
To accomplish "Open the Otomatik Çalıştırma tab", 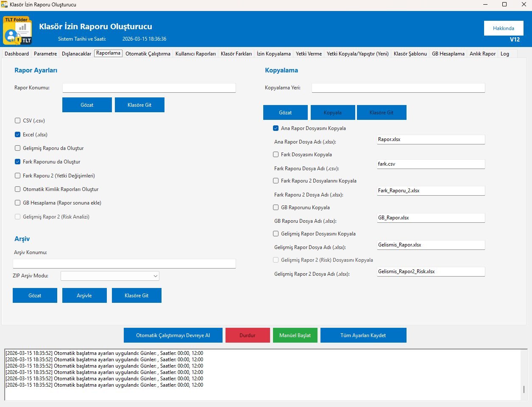I will 148,54.
